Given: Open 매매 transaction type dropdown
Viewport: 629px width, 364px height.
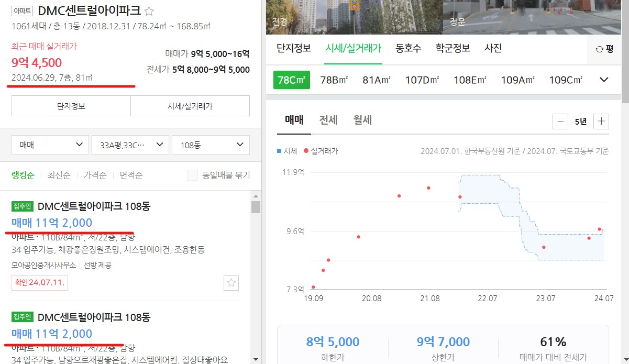Looking at the screenshot, I should pyautogui.click(x=50, y=145).
